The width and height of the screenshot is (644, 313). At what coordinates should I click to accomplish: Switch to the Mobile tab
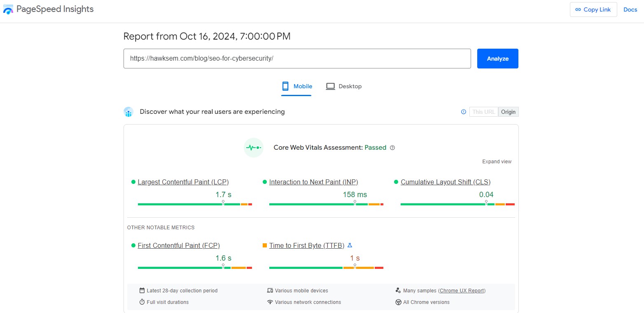(x=296, y=86)
